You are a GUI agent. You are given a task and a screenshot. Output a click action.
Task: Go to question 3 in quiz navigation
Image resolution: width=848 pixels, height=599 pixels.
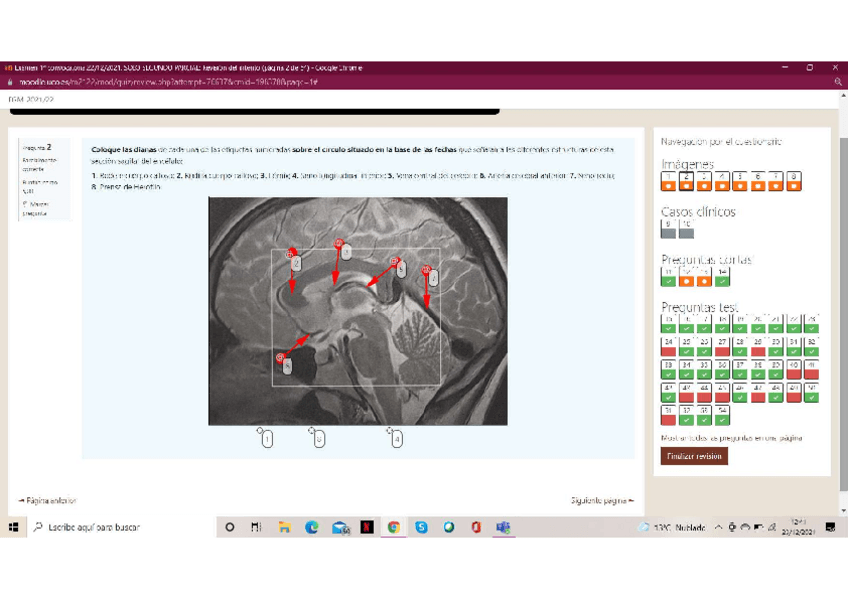pos(704,181)
